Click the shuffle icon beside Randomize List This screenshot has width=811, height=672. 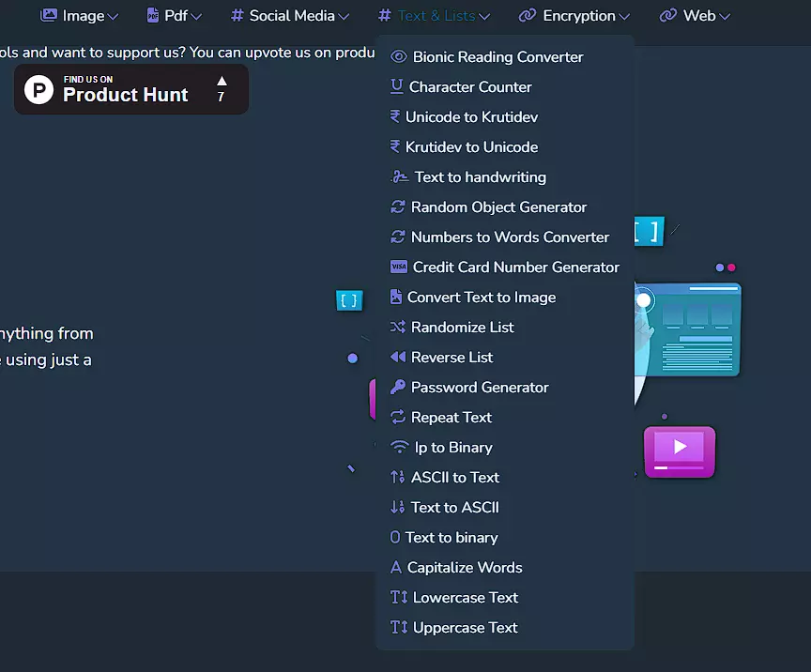[x=398, y=328]
